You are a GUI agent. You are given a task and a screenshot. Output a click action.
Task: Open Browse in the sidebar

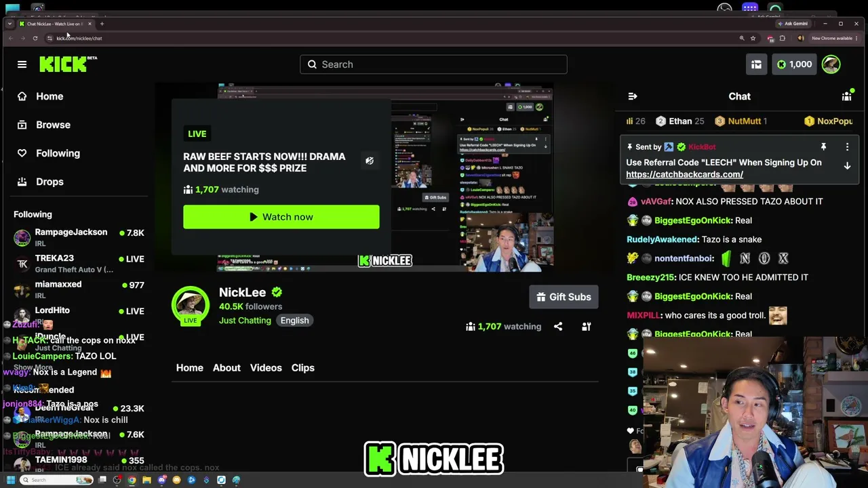pos(53,125)
